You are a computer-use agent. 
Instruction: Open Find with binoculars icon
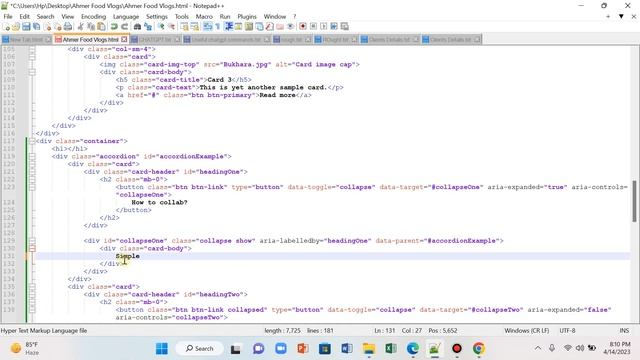pos(138,27)
